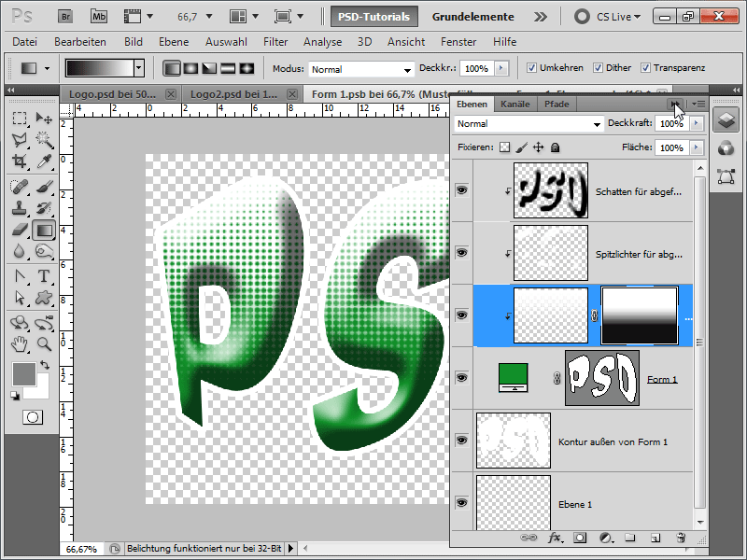Select the Gradient tool in toolbox
Screen dimensions: 747x560
pyautogui.click(x=44, y=230)
